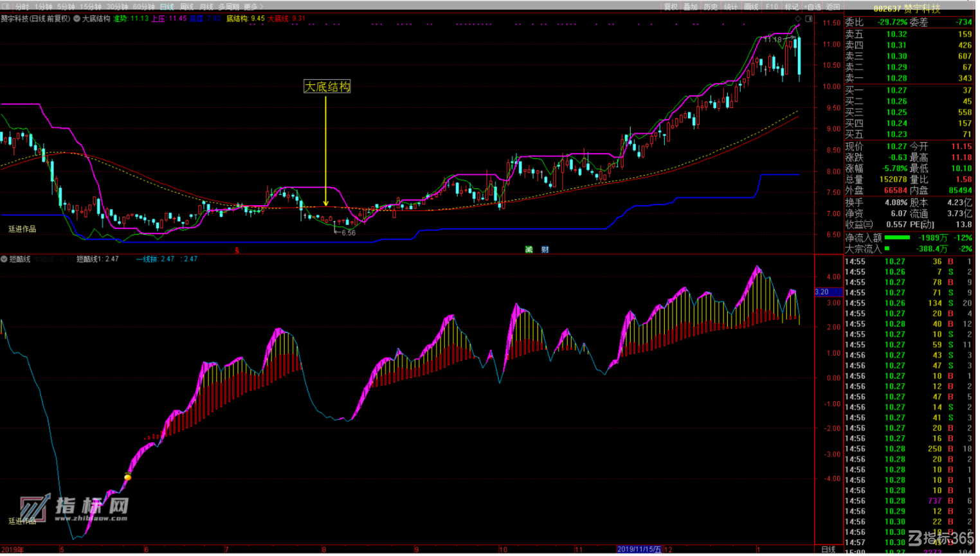Click the red $ marker on the time axis
Screen dimensions: 980x556
point(237,250)
